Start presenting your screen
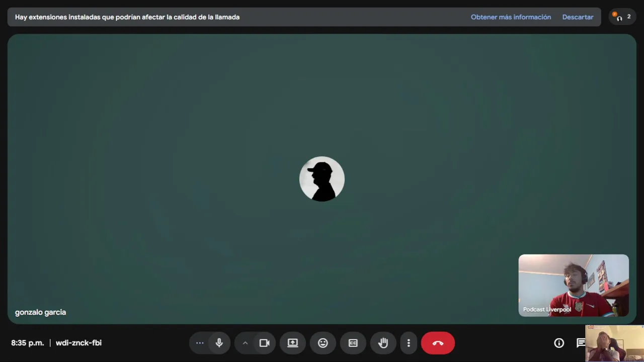644x362 pixels. click(293, 343)
